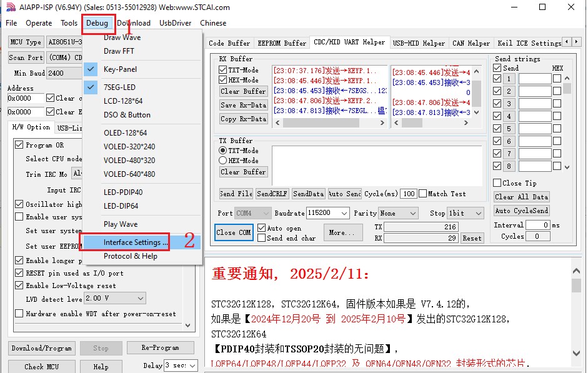Viewport: 588px width, 373px height.
Task: Click the SendData button
Action: 308,194
